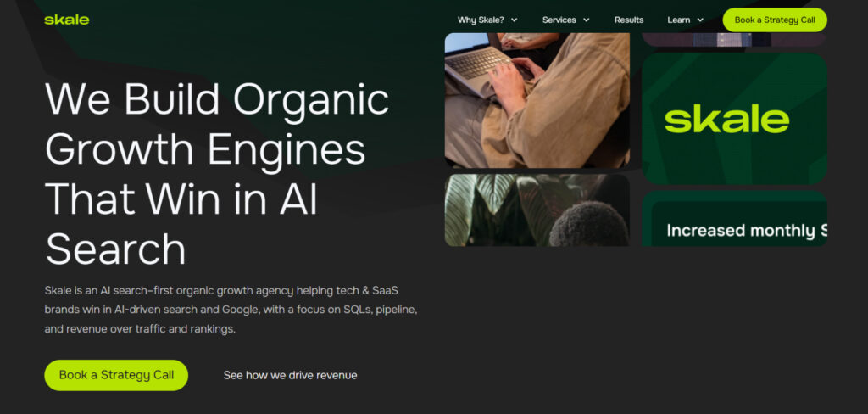Follow See how we drive revenue link
The width and height of the screenshot is (868, 414).
[x=290, y=375]
